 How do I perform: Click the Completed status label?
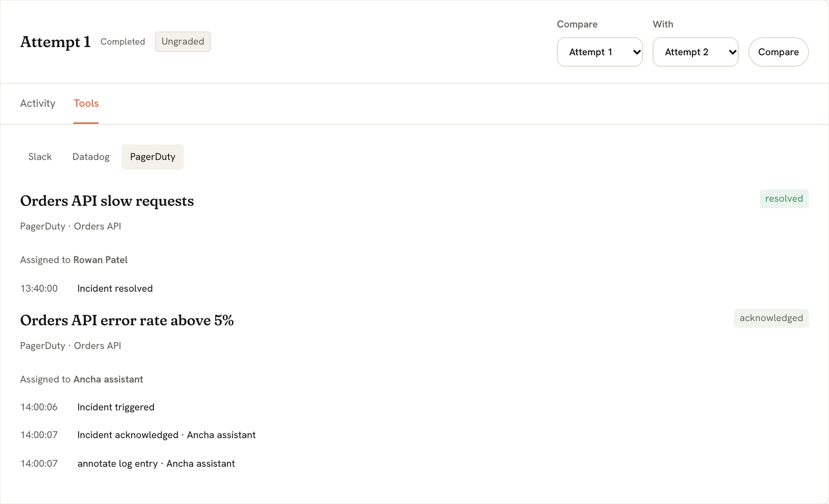123,42
